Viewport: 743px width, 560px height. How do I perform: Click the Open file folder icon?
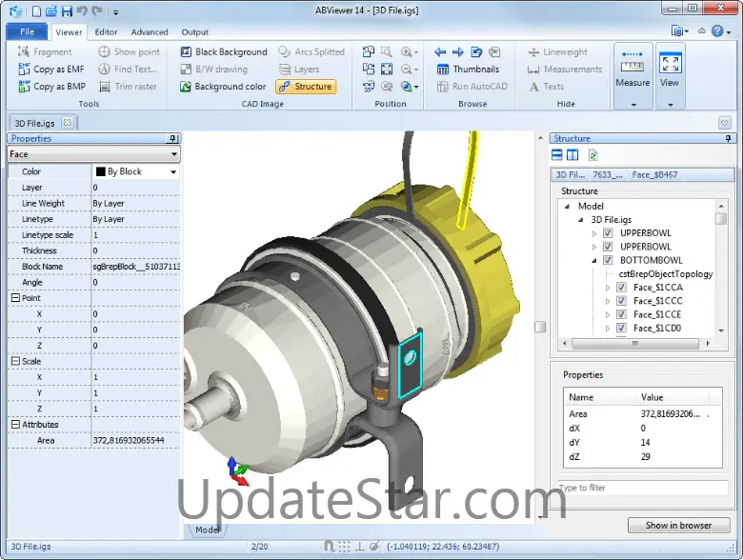51,10
